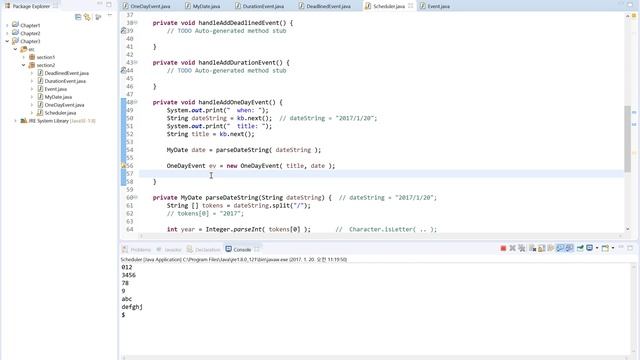Click the task marker icon on line 44
Viewport: 640px width, 360px height.
(123, 71)
